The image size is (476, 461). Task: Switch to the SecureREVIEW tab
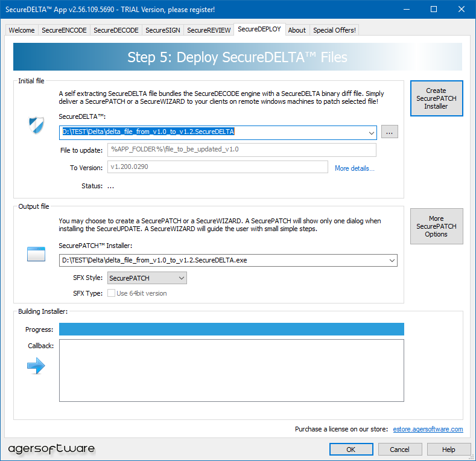209,30
